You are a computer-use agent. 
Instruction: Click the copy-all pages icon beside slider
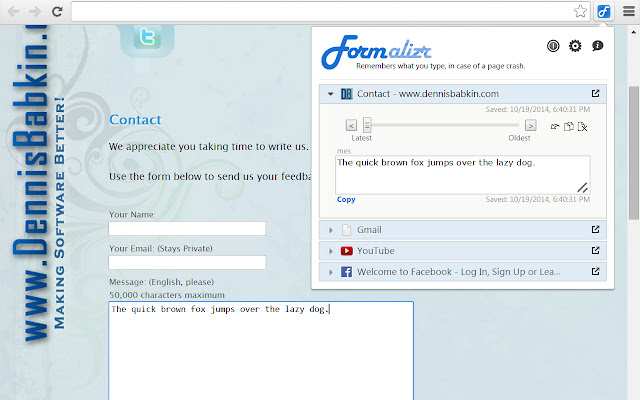pos(569,127)
